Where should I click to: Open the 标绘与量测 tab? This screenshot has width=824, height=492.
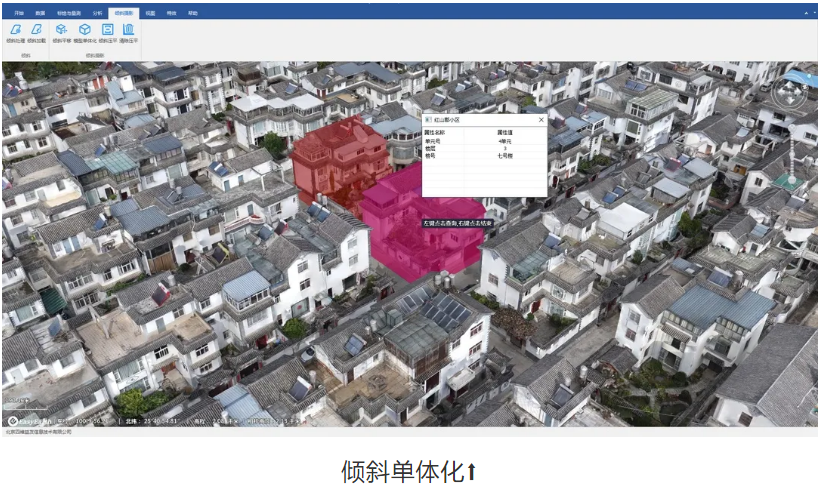click(x=68, y=12)
